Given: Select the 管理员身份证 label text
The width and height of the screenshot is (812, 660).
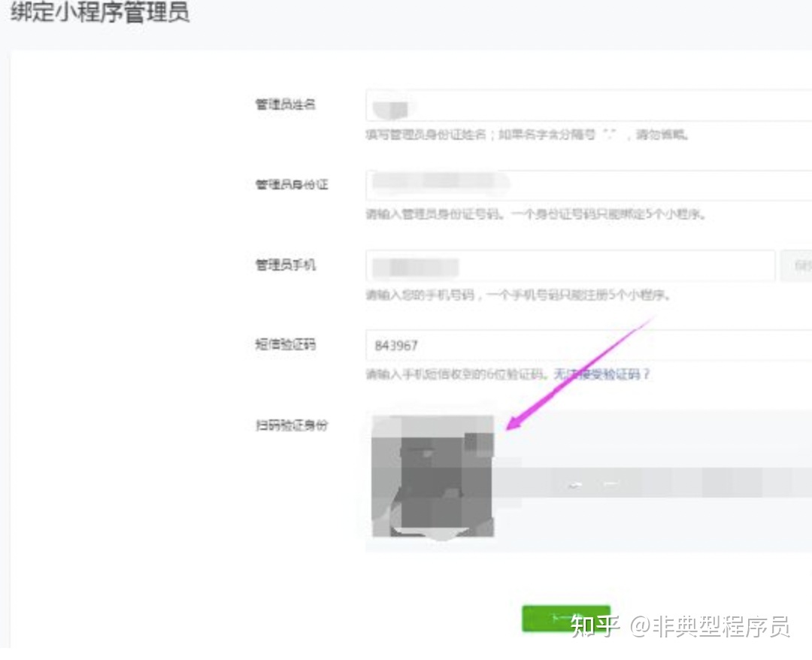Looking at the screenshot, I should (292, 185).
